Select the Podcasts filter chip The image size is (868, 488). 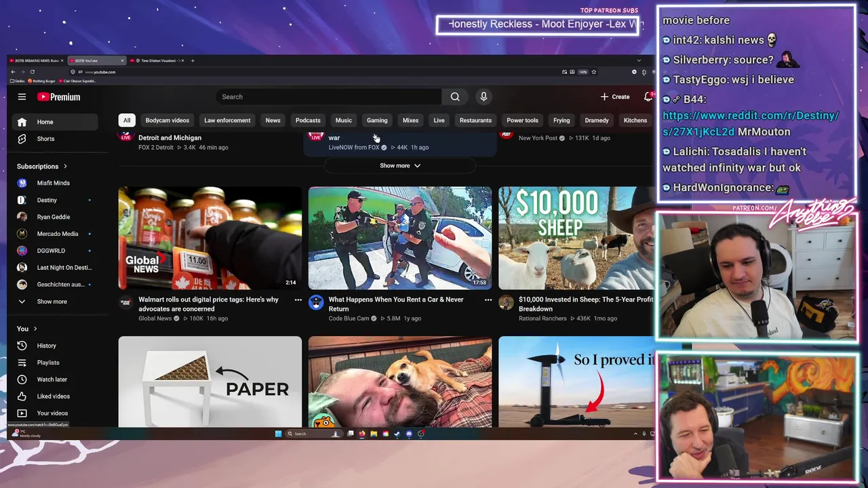pos(308,121)
